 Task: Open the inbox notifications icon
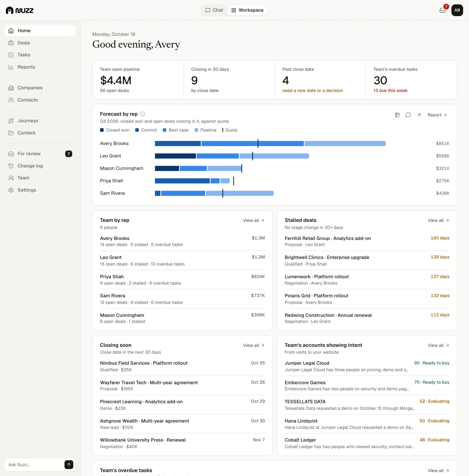point(442,10)
